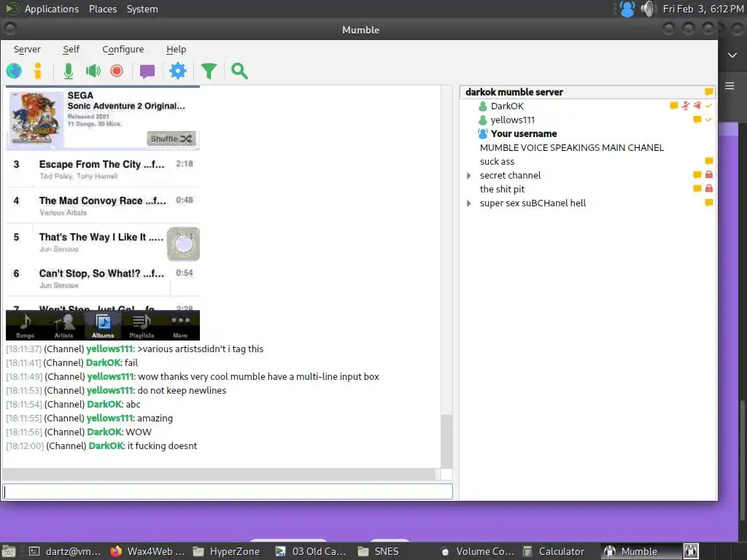Switch to Volume Control taskbar item
This screenshot has height=560, width=747.
coord(478,551)
